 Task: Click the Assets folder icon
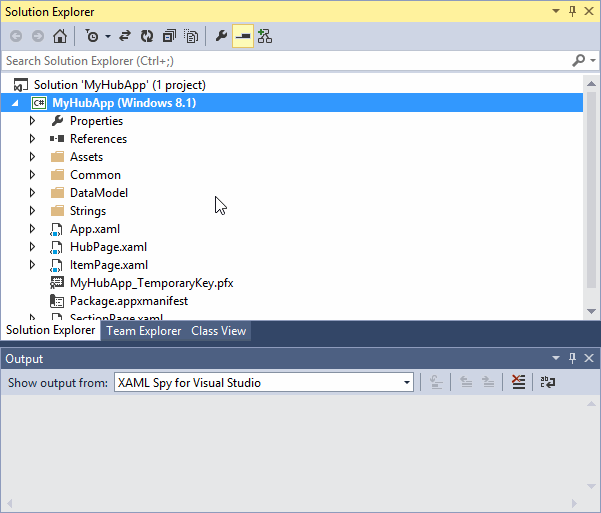click(57, 157)
